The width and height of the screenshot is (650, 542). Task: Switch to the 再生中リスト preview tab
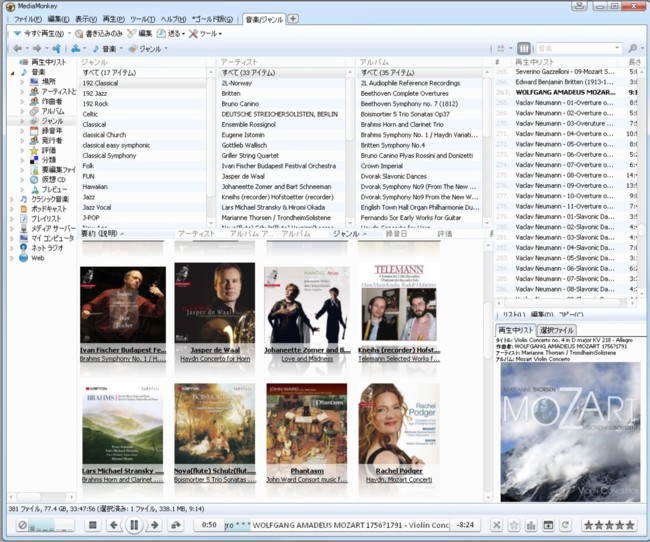click(x=515, y=330)
